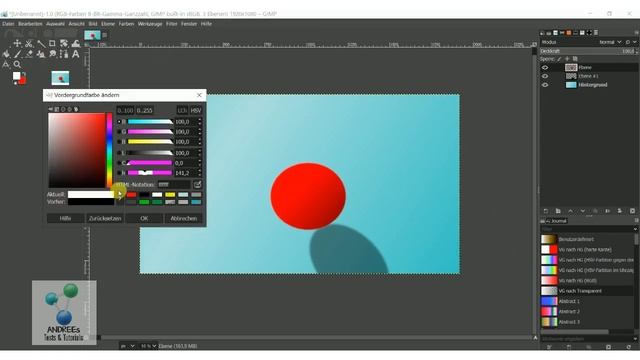Open the Modus layer mode dropdown

(610, 42)
